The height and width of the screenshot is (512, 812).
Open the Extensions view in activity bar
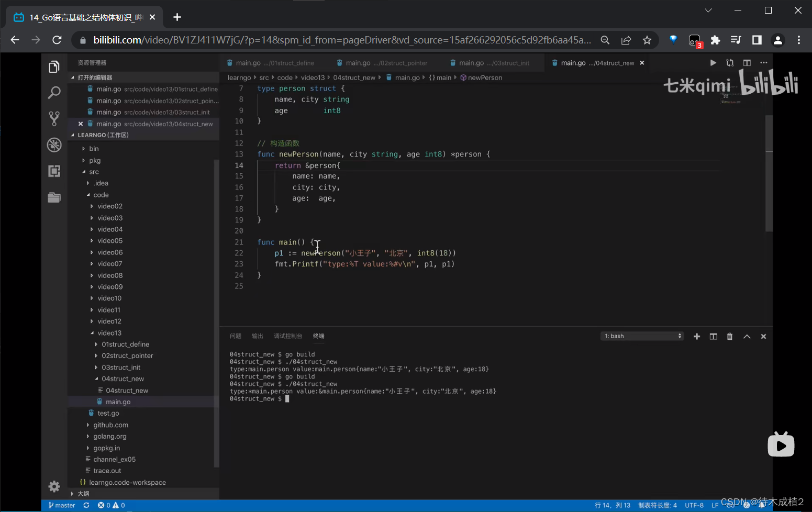click(54, 171)
